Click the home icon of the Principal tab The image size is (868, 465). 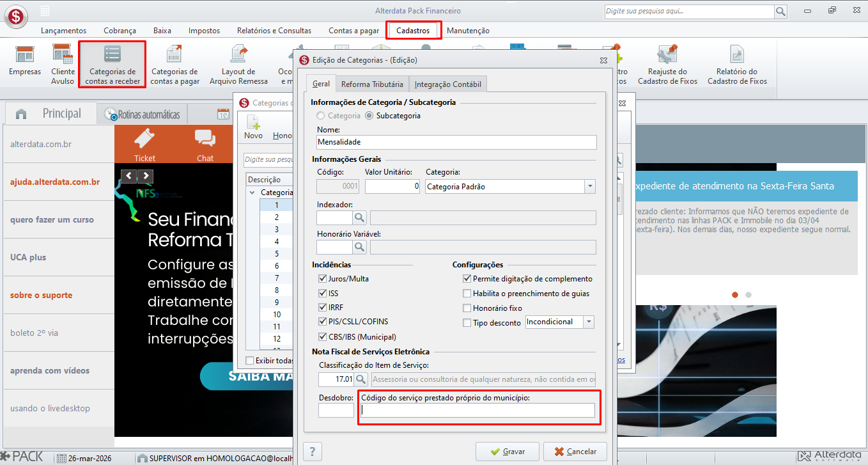coord(21,114)
